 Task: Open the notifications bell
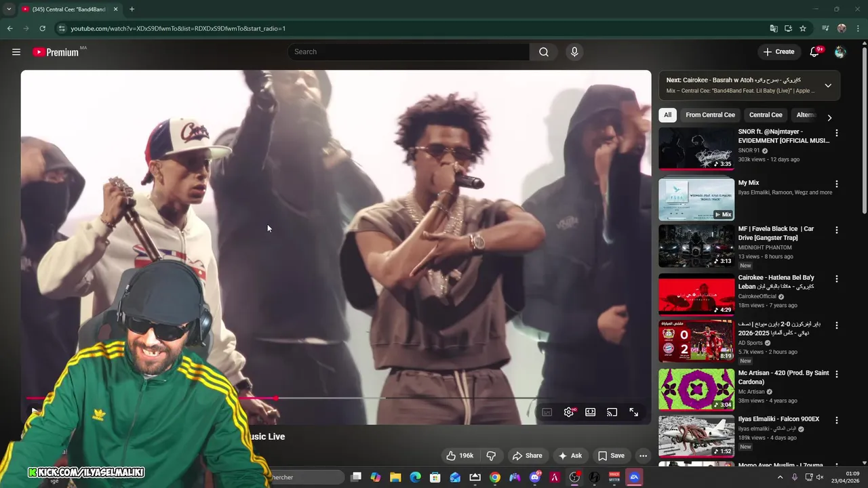point(814,52)
